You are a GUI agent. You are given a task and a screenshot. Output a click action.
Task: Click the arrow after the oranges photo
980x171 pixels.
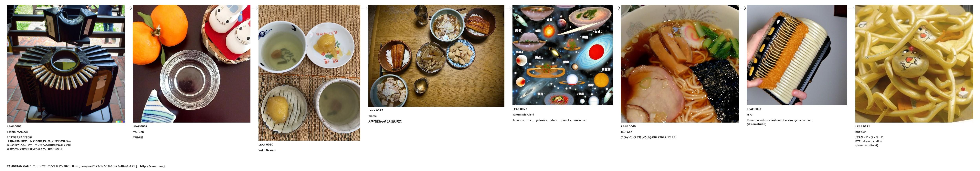255,8
